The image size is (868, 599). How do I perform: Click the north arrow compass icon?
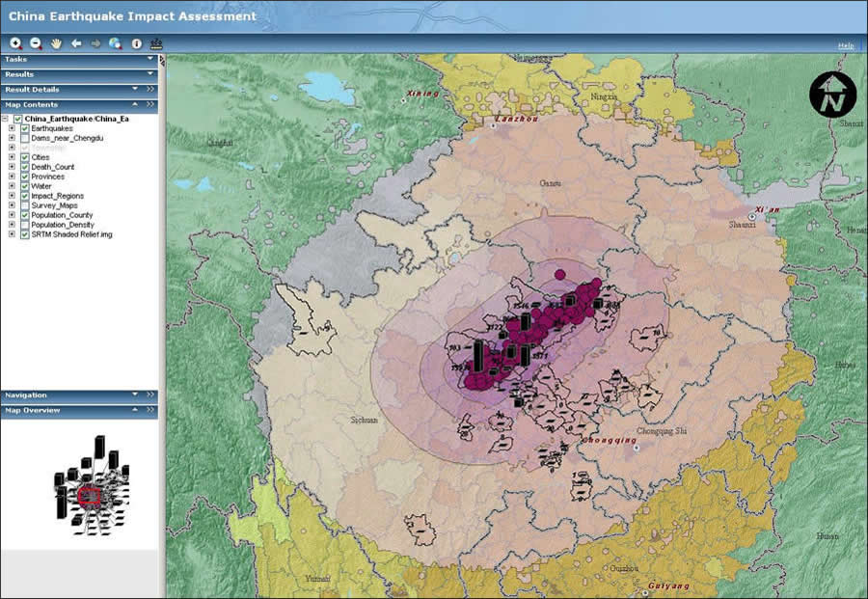click(832, 95)
